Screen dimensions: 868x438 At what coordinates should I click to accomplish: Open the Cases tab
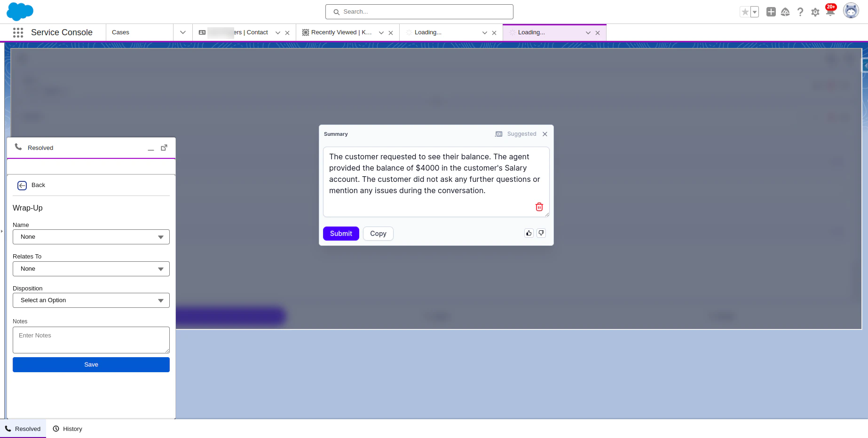[x=120, y=32]
